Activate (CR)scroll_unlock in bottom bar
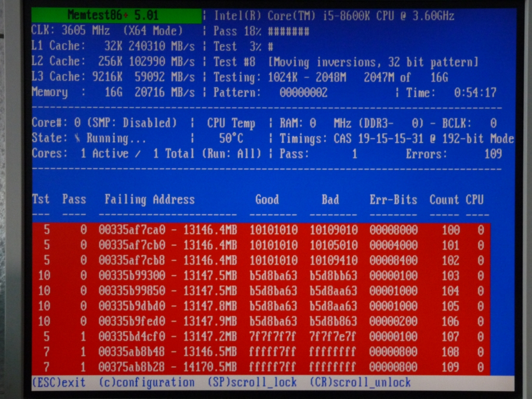Screen dimensions: 532x399 tap(360, 382)
